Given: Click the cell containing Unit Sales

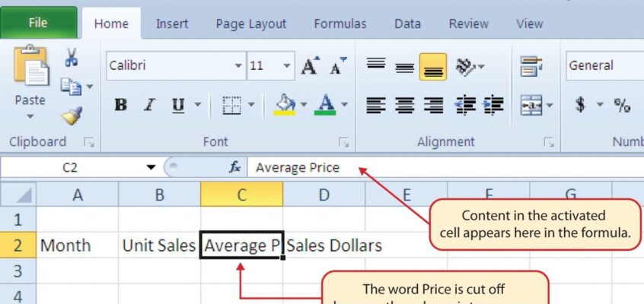Looking at the screenshot, I should [x=159, y=245].
